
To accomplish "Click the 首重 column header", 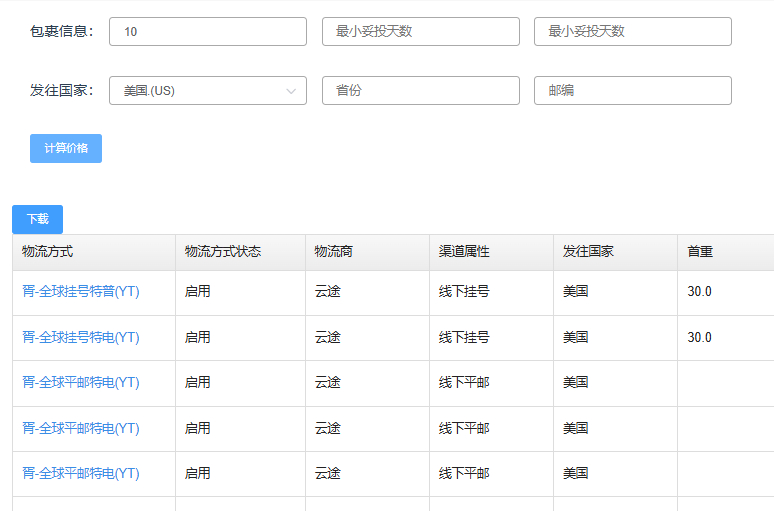I will (x=700, y=252).
